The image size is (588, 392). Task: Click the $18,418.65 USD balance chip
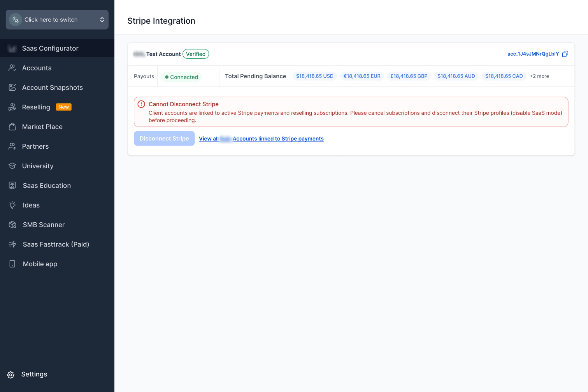(315, 76)
